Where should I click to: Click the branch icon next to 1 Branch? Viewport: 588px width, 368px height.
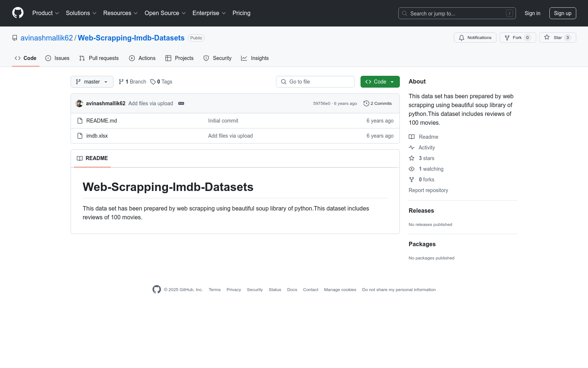point(121,82)
